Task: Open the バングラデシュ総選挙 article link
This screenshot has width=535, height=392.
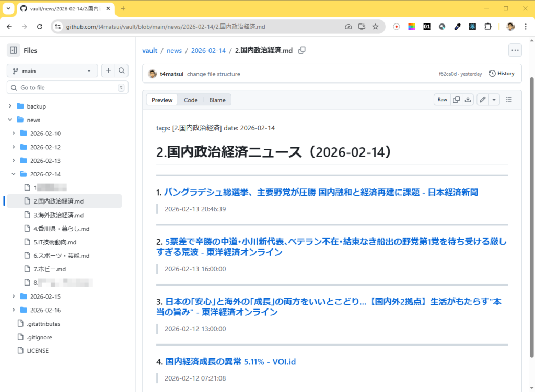Action: tap(321, 192)
